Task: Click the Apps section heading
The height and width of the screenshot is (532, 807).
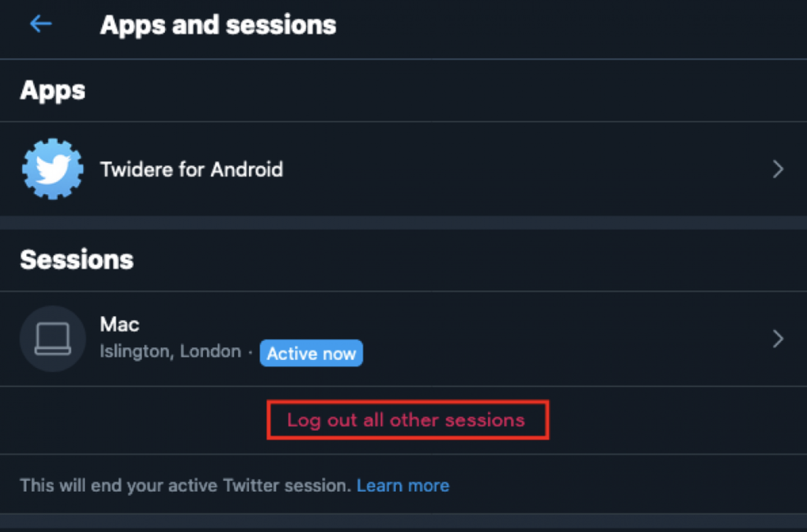Action: [52, 91]
